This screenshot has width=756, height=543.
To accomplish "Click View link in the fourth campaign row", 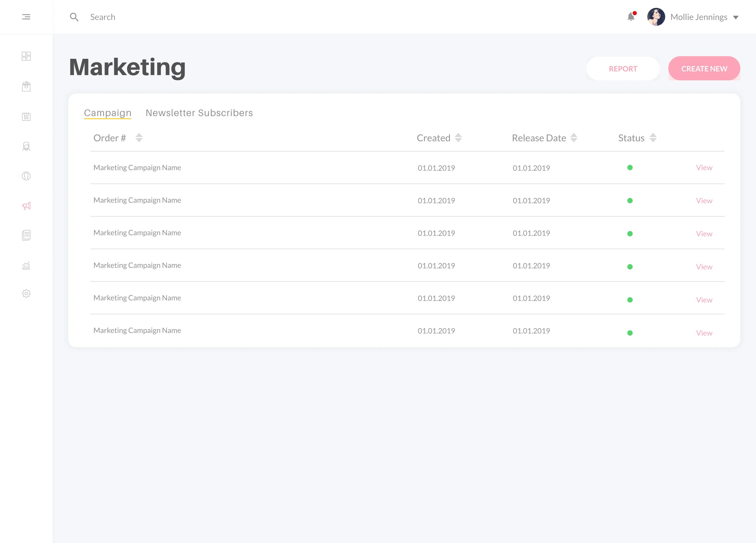I will (704, 267).
